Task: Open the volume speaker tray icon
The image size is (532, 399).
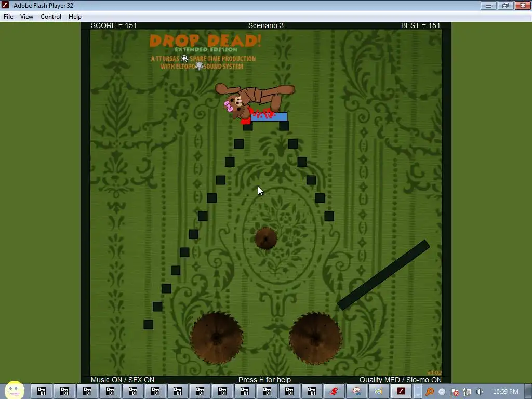Action: pyautogui.click(x=480, y=392)
